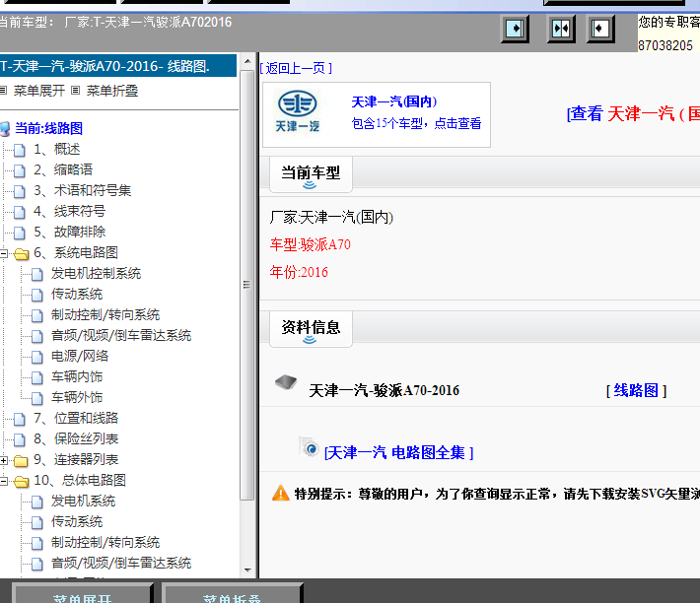The width and height of the screenshot is (700, 603).
Task: Click the sidebar scrollbar down arrow
Action: tap(247, 570)
